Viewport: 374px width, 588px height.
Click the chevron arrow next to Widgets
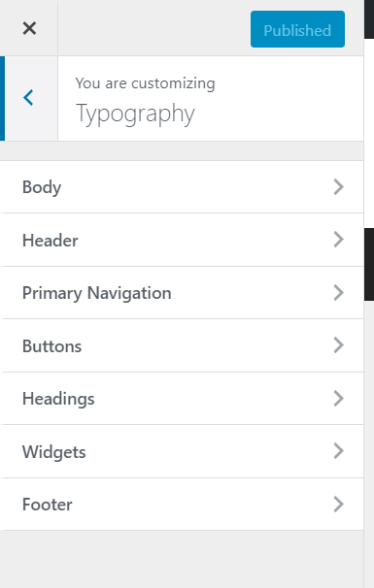click(x=339, y=451)
